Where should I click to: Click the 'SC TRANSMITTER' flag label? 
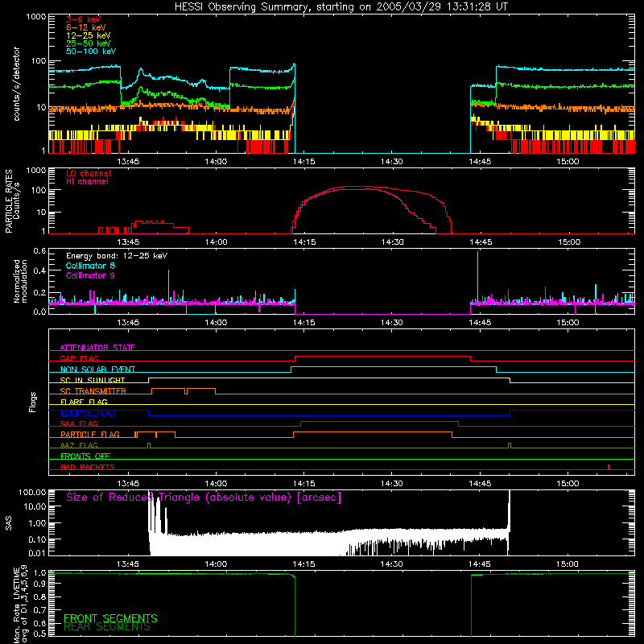[93, 391]
